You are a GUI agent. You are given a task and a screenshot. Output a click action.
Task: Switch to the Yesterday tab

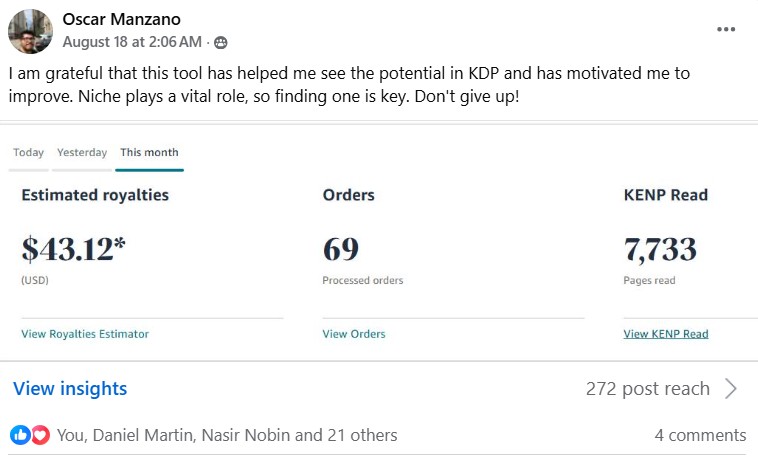click(82, 153)
